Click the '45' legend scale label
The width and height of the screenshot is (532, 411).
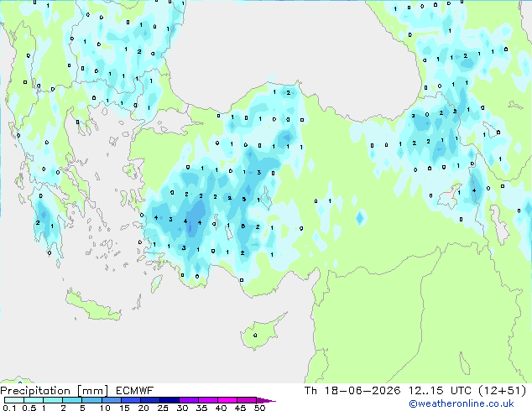coord(240,408)
